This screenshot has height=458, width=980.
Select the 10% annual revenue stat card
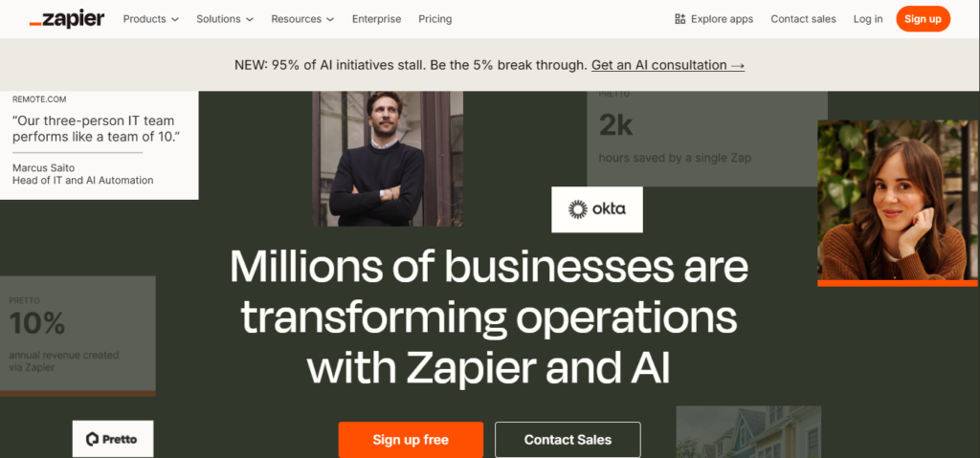pyautogui.click(x=78, y=335)
